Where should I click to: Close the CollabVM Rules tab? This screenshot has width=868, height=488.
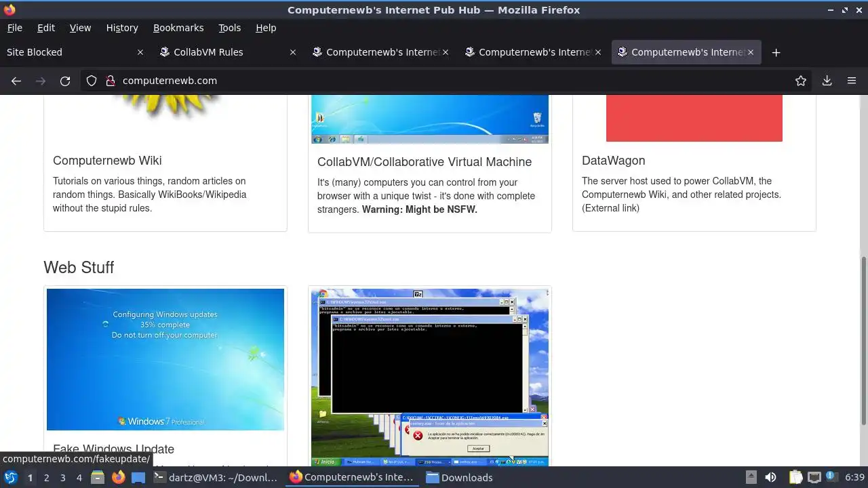pyautogui.click(x=293, y=52)
